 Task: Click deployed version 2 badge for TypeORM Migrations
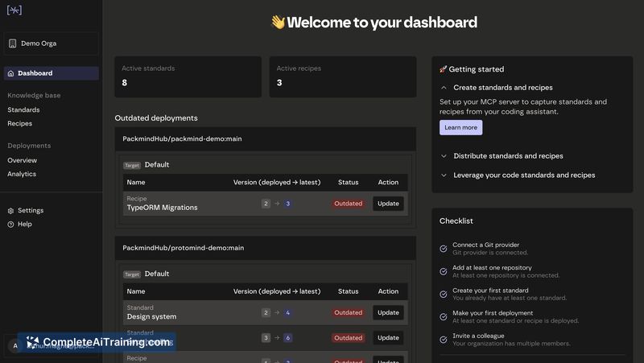[x=266, y=204]
